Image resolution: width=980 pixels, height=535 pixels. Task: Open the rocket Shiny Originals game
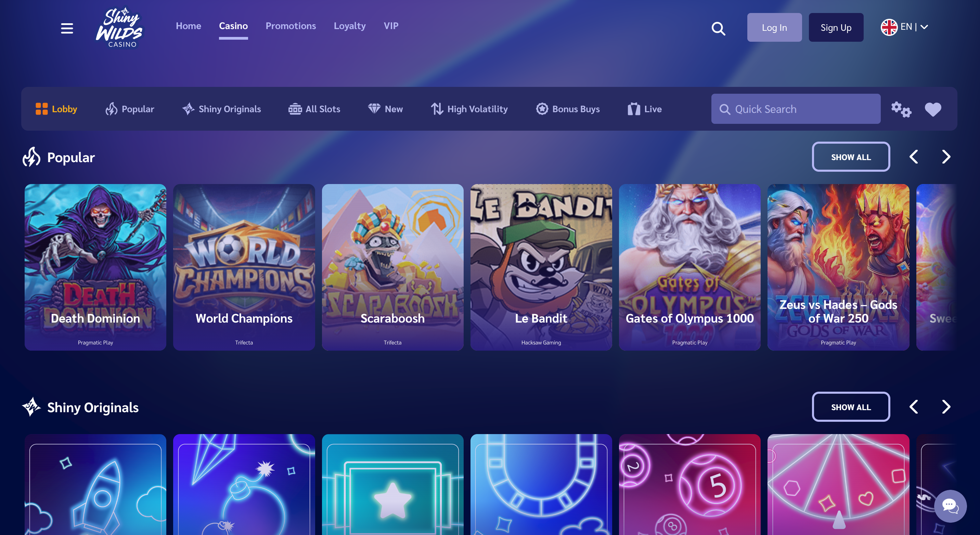click(x=95, y=484)
